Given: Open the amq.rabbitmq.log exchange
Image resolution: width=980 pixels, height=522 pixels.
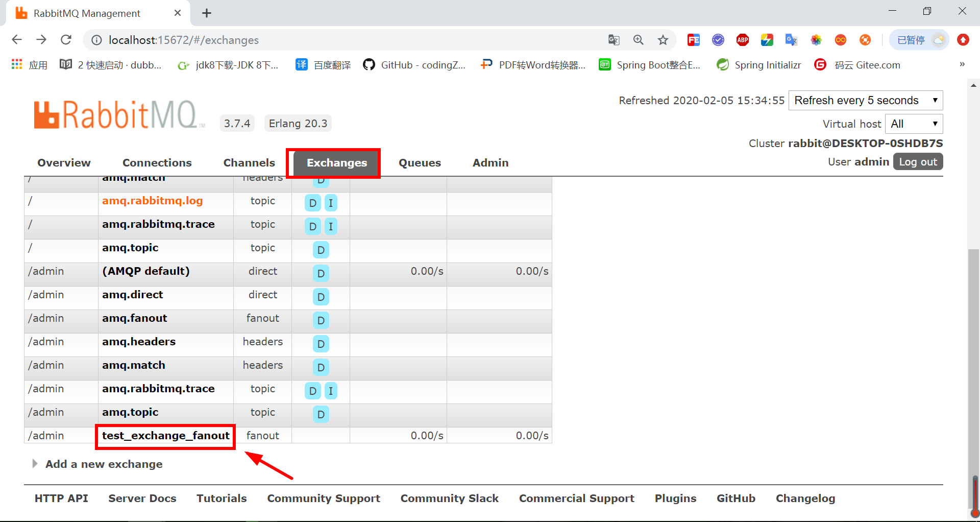Looking at the screenshot, I should 152,201.
